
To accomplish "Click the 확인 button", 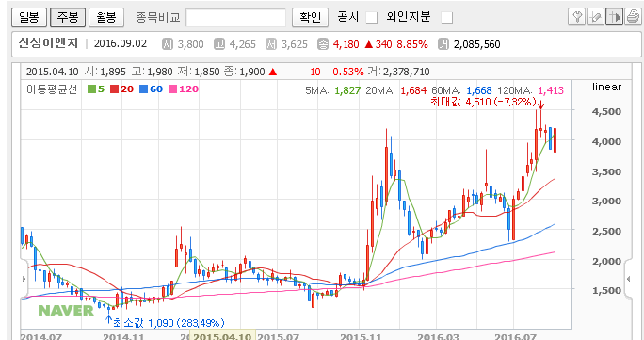I will click(310, 17).
